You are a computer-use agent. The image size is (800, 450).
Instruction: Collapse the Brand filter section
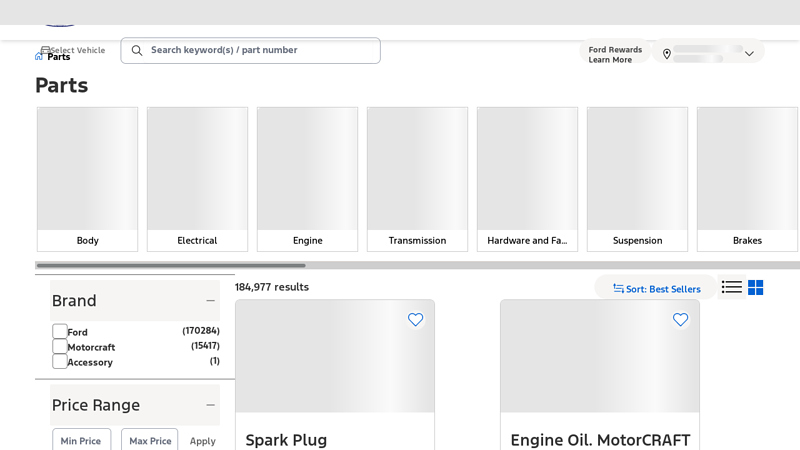coord(210,301)
